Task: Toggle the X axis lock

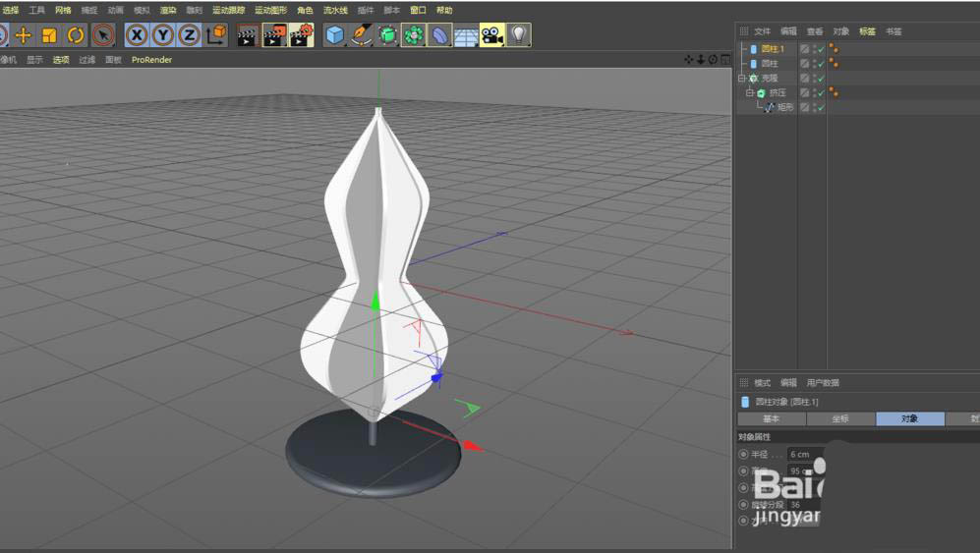Action: tap(137, 35)
